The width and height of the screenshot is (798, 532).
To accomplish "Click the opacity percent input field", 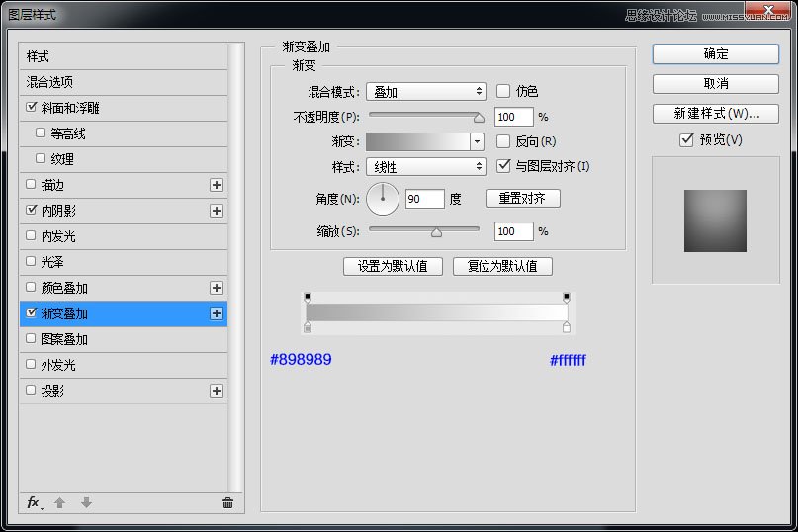I will (x=513, y=117).
